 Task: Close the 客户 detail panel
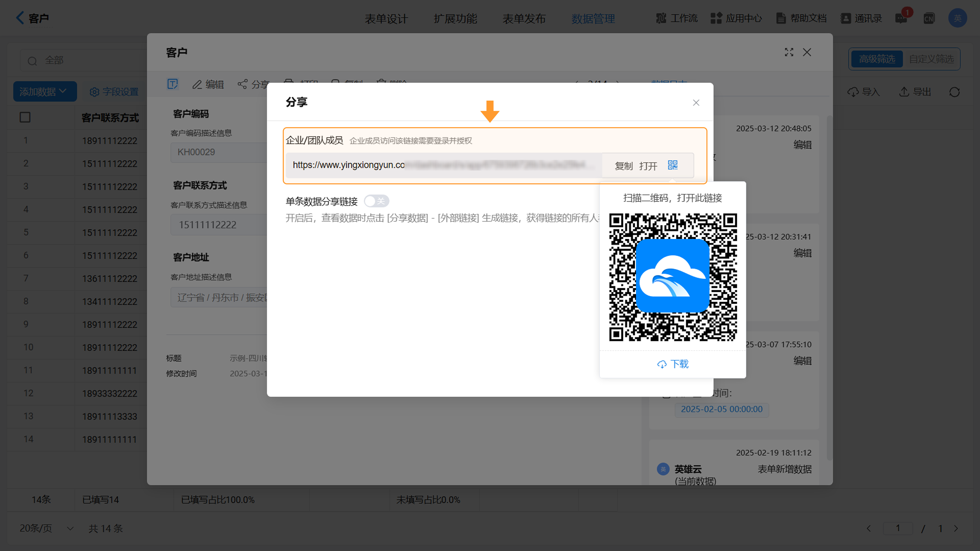coord(807,53)
